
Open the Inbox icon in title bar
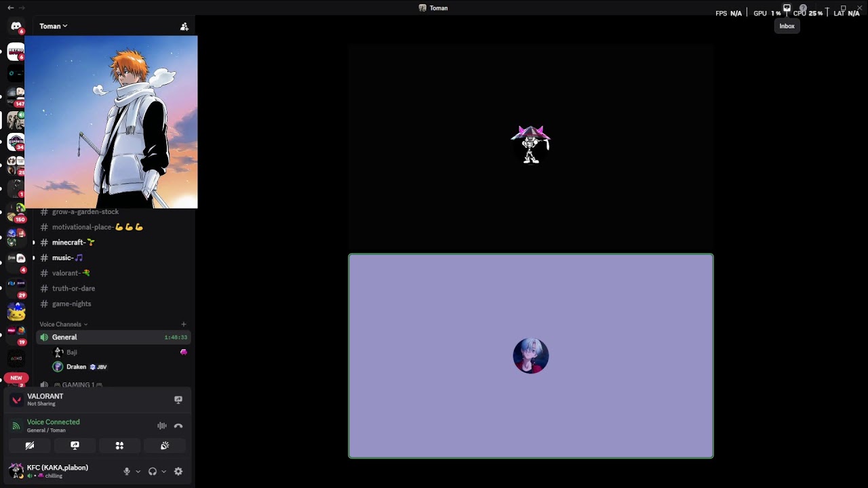click(x=787, y=8)
